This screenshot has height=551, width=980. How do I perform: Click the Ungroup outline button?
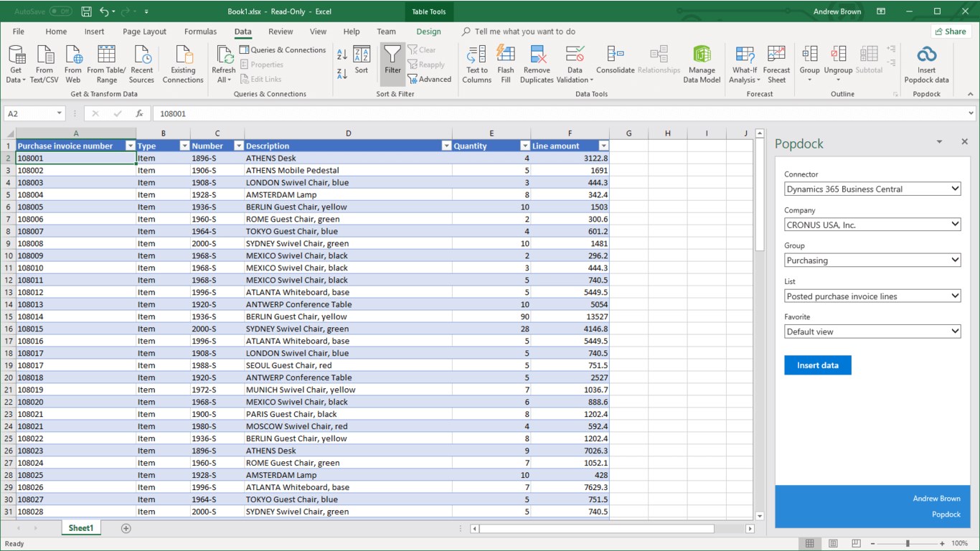(x=838, y=63)
